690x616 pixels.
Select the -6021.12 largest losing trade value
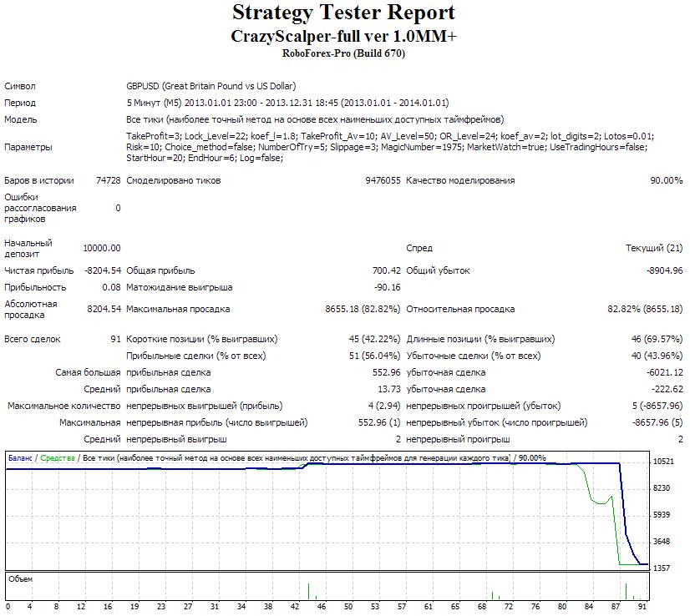click(x=664, y=372)
